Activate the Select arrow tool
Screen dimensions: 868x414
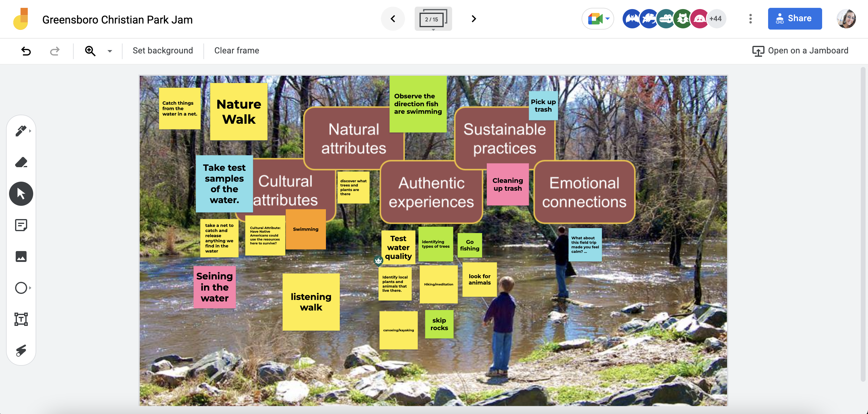[x=21, y=194]
